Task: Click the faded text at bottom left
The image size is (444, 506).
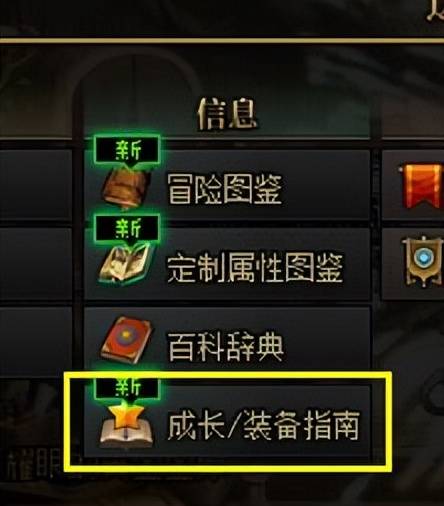Action: coord(33,463)
